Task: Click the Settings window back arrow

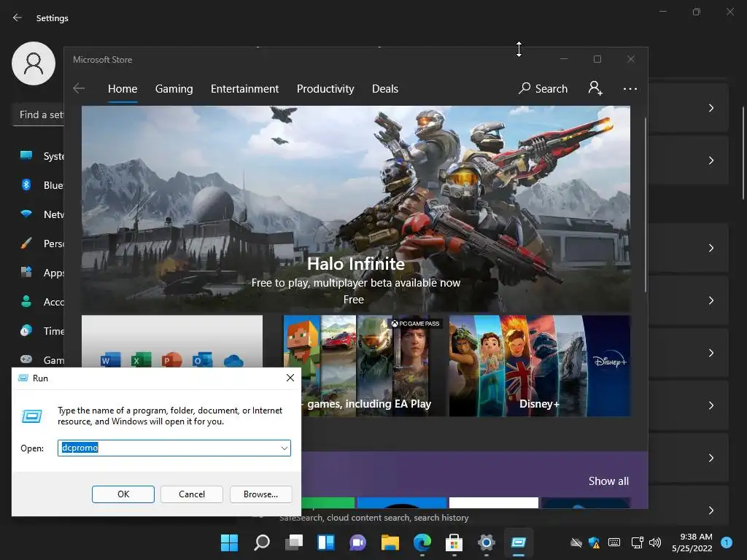Action: tap(18, 17)
